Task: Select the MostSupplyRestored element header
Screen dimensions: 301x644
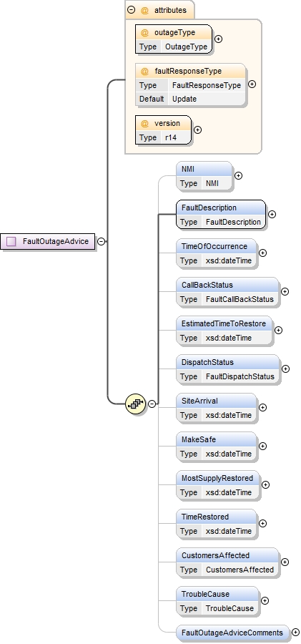Action: click(x=219, y=478)
